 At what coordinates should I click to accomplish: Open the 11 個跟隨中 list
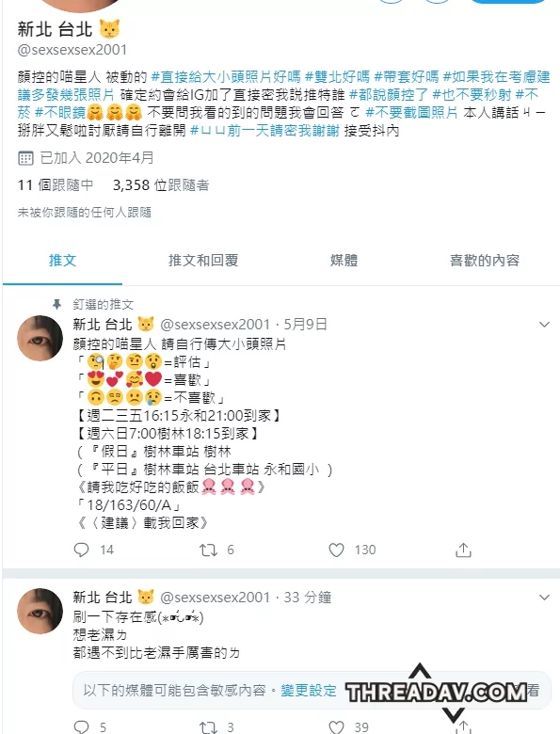point(56,185)
